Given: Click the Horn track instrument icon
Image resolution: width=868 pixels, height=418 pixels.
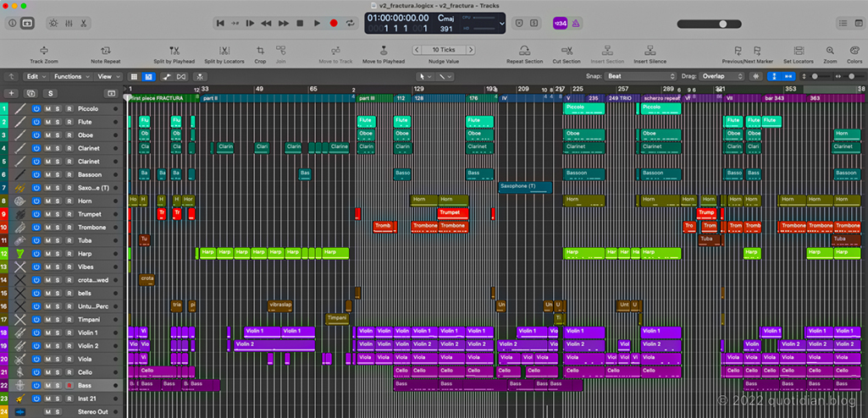Looking at the screenshot, I should click(20, 201).
